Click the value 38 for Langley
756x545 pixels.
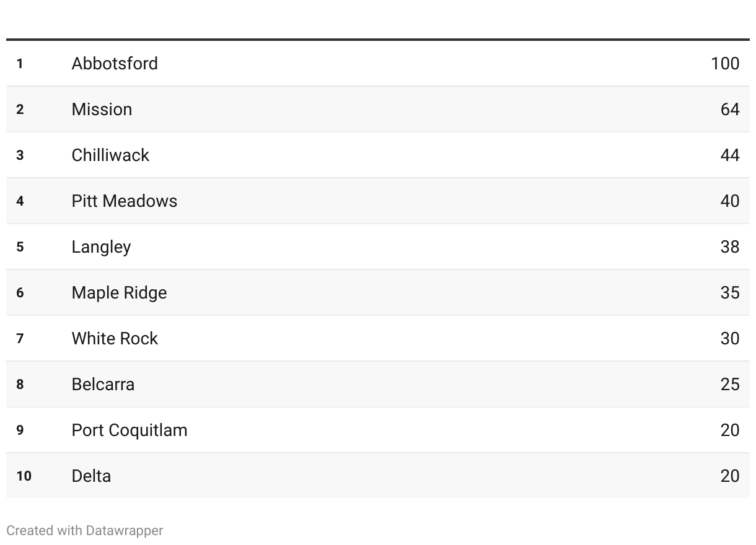[x=730, y=246]
